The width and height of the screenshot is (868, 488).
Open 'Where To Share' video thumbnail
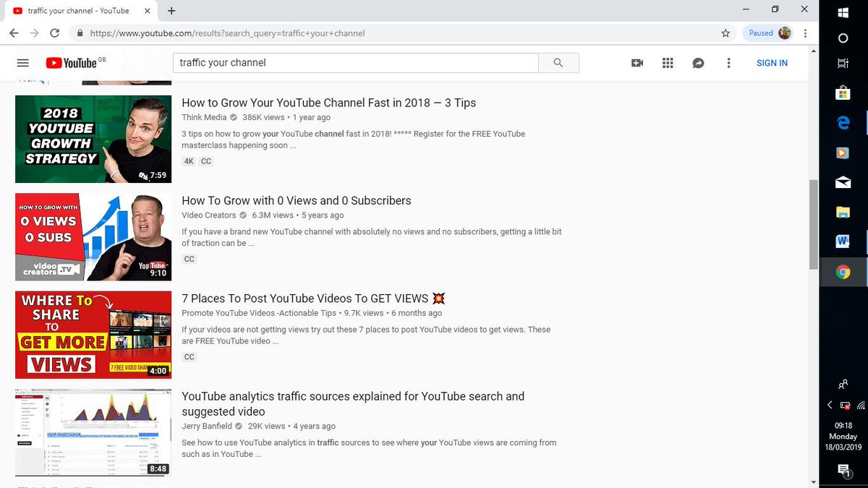(x=93, y=335)
